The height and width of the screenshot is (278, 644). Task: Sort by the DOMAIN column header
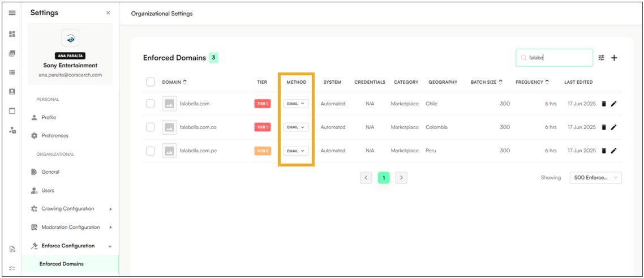174,82
